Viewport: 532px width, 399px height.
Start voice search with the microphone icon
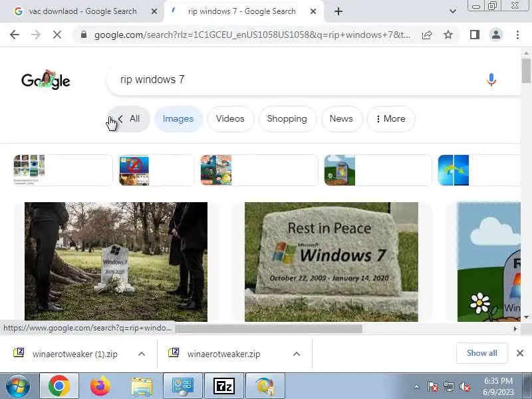tap(491, 80)
